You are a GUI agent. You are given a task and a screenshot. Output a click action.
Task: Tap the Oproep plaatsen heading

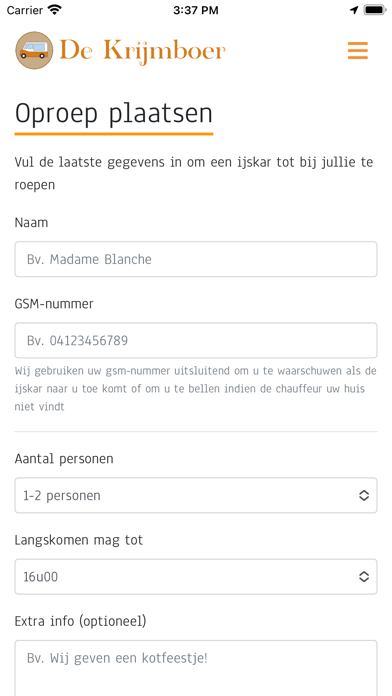[114, 114]
